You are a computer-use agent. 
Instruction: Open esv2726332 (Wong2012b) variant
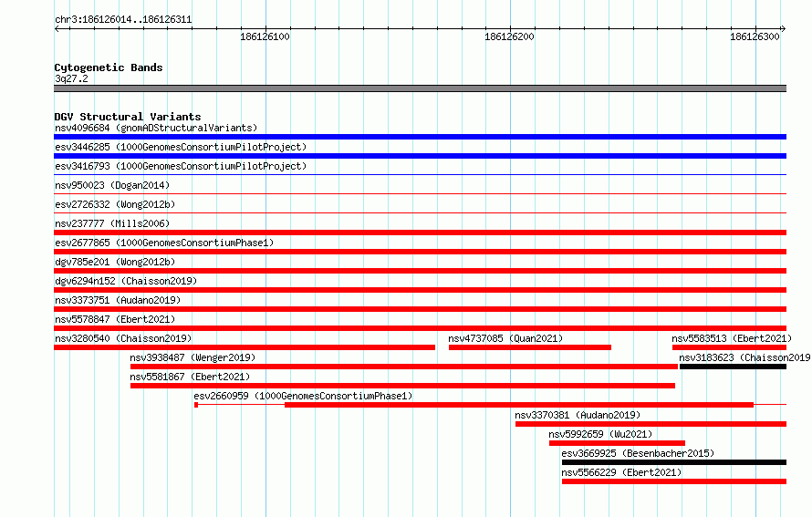115,204
